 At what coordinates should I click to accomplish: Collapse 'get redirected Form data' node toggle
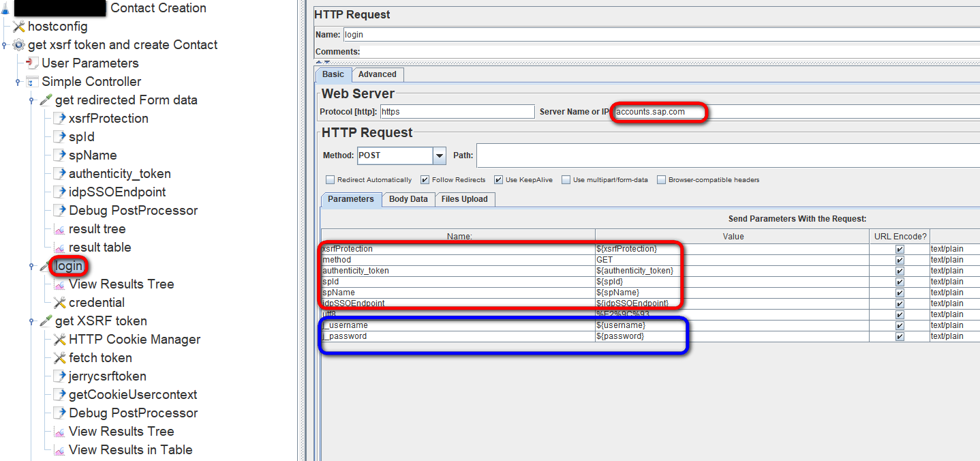point(31,101)
